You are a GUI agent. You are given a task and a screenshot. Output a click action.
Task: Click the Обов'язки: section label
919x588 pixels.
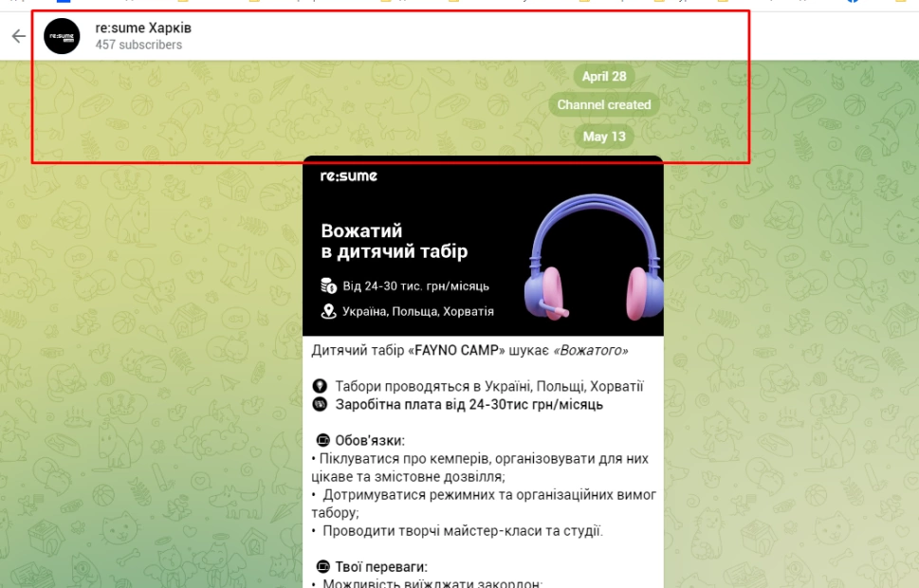coord(370,440)
